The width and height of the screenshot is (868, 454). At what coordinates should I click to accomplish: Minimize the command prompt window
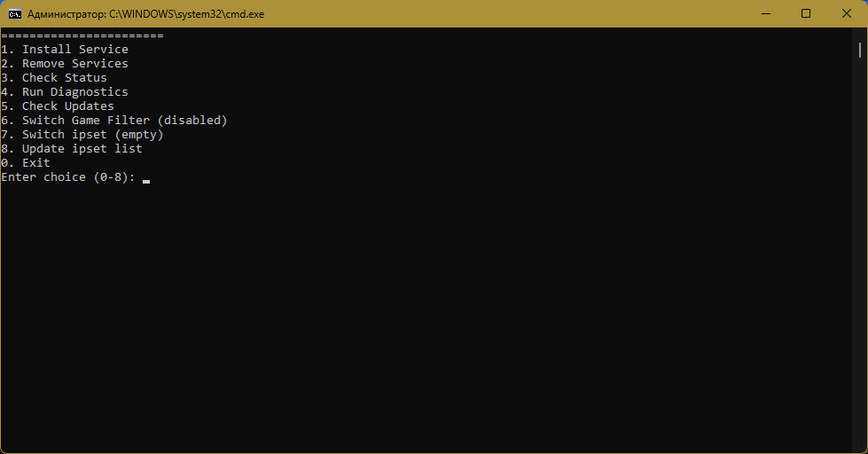[766, 14]
